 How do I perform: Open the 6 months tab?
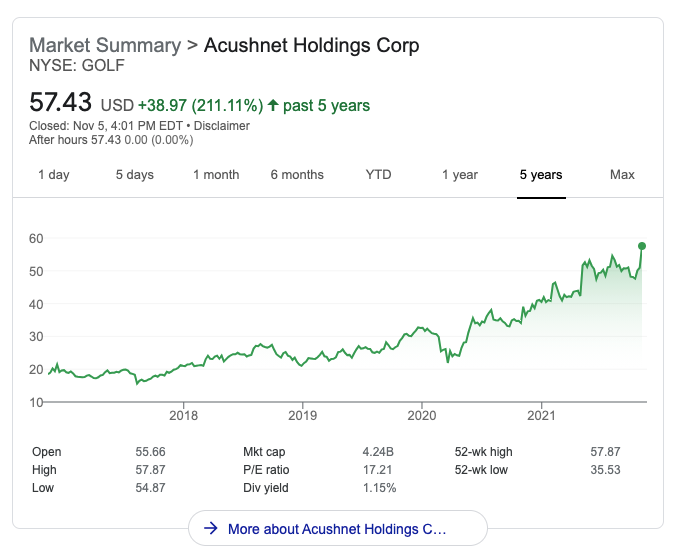pyautogui.click(x=297, y=175)
